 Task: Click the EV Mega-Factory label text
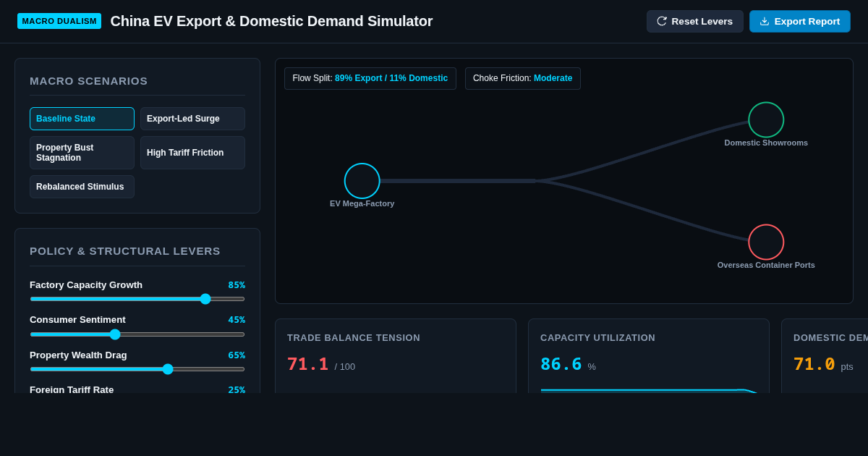[362, 203]
